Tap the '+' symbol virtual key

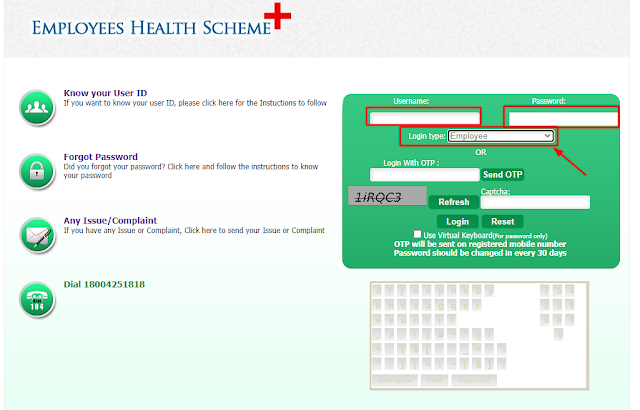tap(377, 349)
